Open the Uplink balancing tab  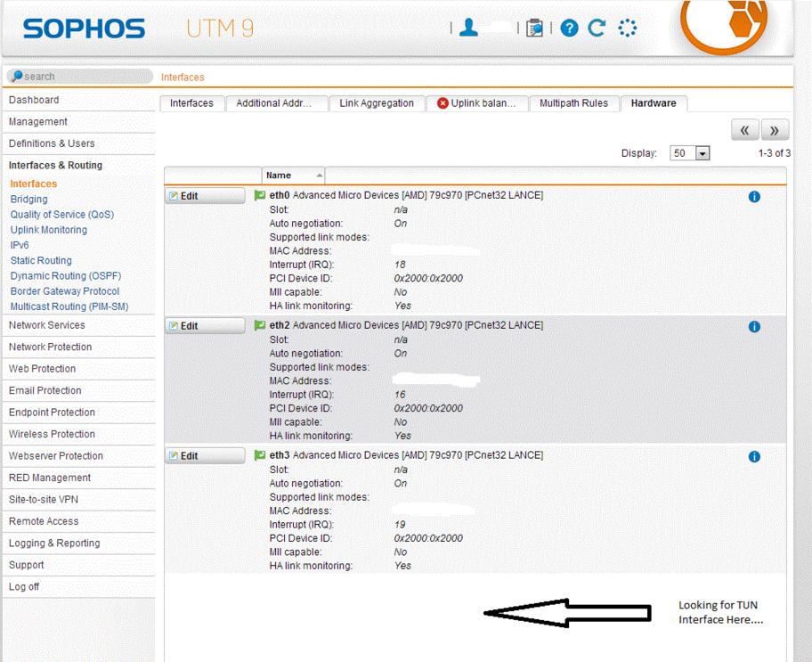point(476,103)
